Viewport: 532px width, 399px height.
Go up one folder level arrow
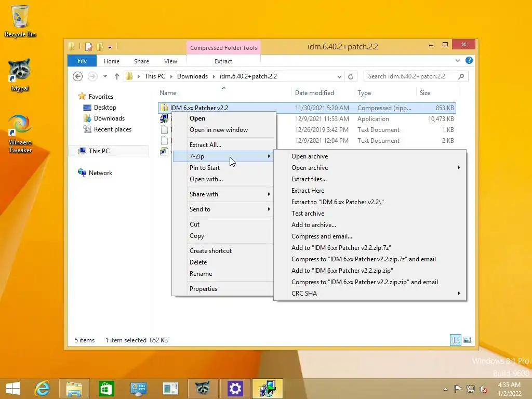pos(117,76)
